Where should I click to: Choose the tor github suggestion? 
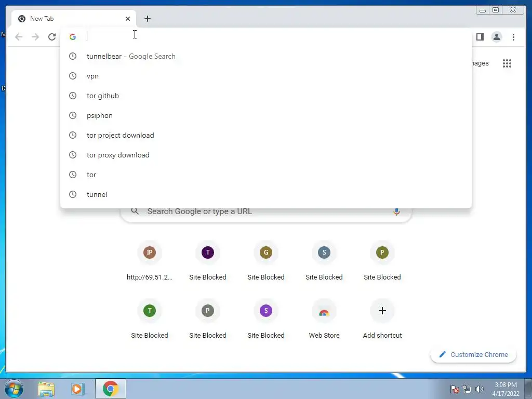(x=265, y=96)
